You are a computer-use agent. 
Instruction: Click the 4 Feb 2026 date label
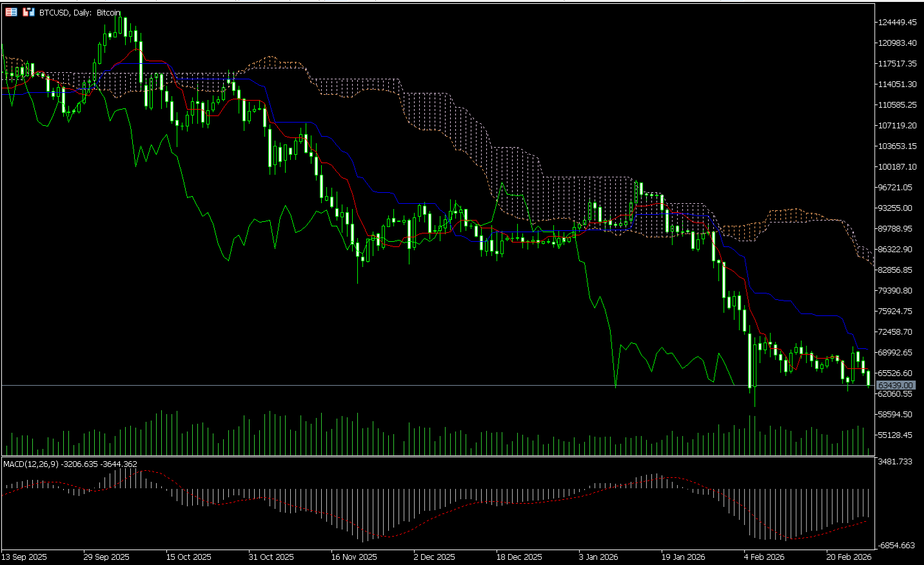coord(764,557)
